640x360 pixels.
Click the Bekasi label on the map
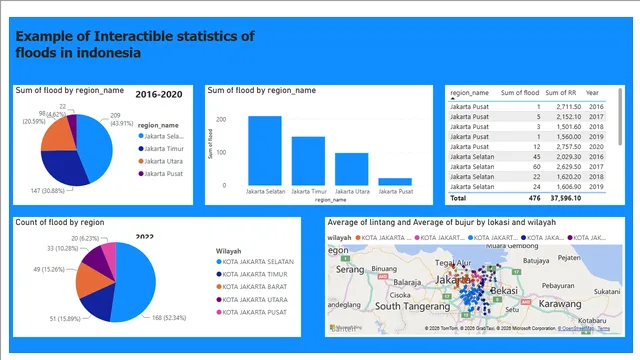pyautogui.click(x=504, y=291)
